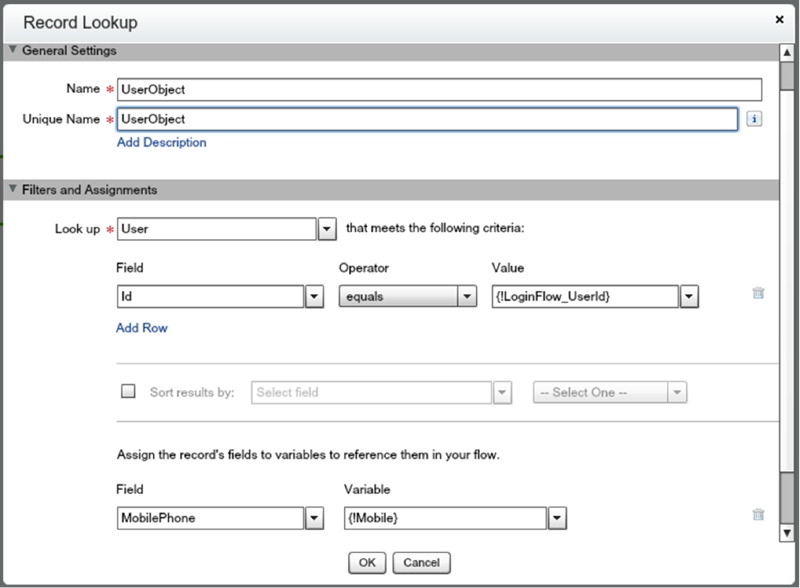
Task: Close the Record Lookup dialog
Action: coord(780,19)
